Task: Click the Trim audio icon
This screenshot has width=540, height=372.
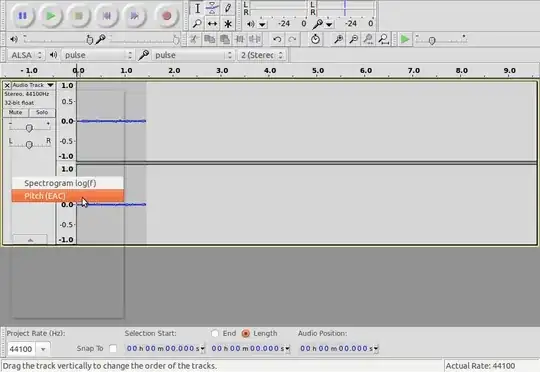Action: coord(240,39)
